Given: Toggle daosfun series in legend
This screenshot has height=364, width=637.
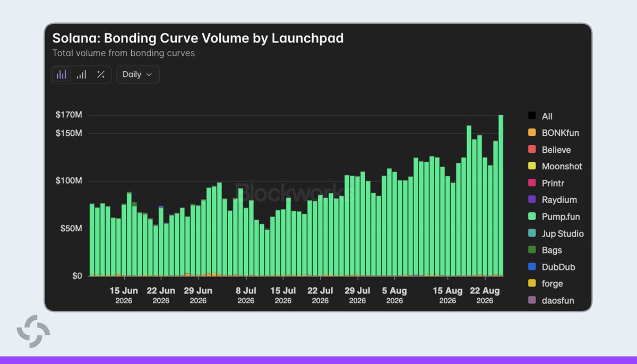Looking at the screenshot, I should point(552,301).
